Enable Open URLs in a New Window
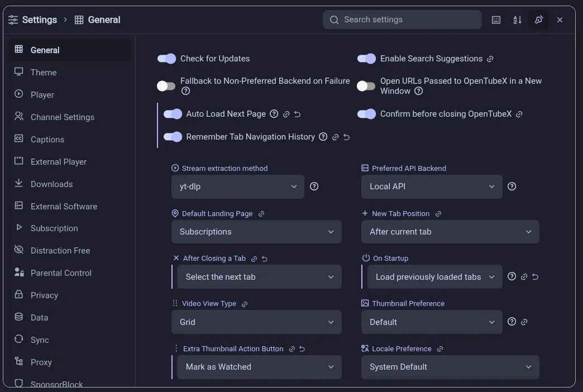This screenshot has height=392, width=583. (x=366, y=86)
